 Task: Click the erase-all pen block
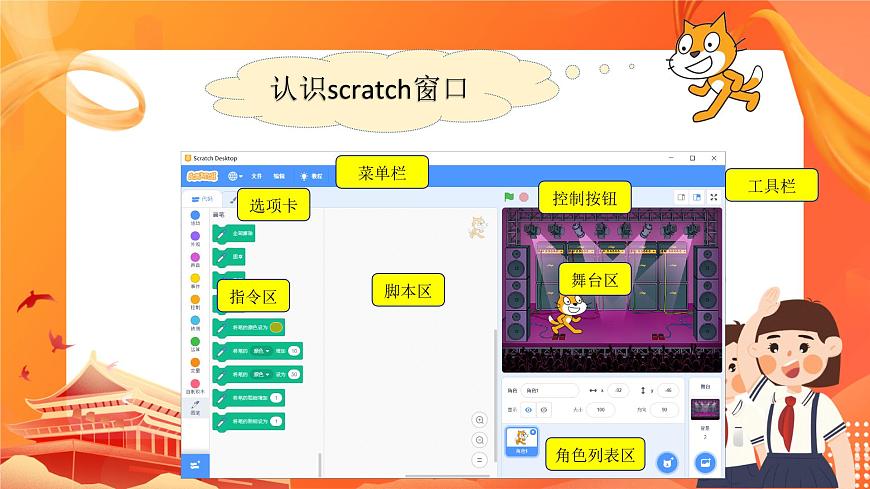[234, 234]
